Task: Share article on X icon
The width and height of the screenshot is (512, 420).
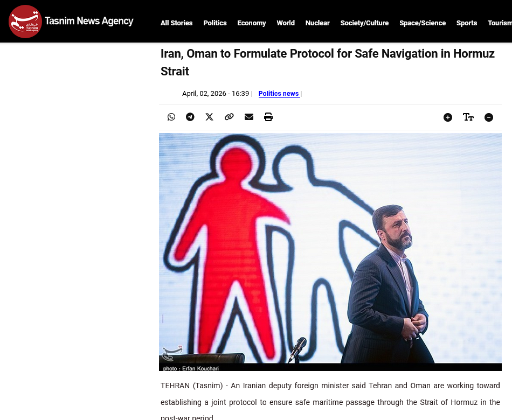Action: pos(209,117)
